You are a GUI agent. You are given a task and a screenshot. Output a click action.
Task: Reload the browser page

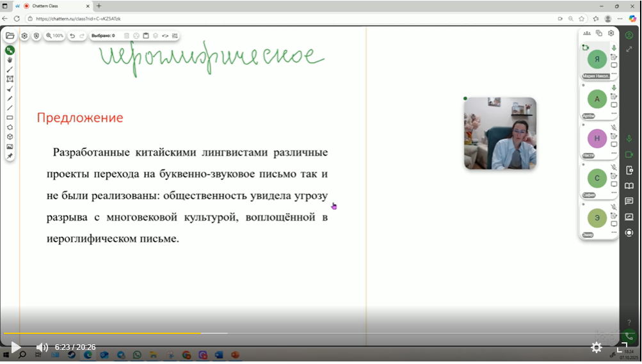coord(17,19)
